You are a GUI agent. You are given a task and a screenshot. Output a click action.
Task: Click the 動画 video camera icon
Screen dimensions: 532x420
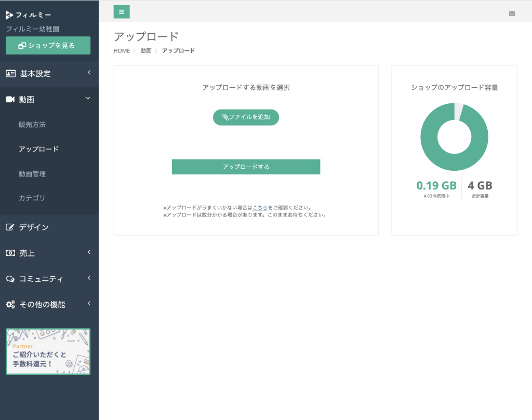pyautogui.click(x=10, y=99)
